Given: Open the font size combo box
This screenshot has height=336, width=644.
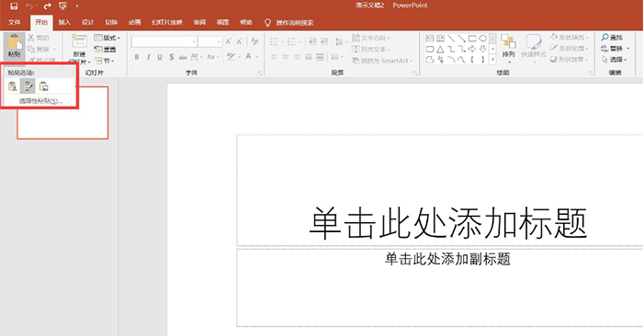Looking at the screenshot, I should click(x=209, y=41).
